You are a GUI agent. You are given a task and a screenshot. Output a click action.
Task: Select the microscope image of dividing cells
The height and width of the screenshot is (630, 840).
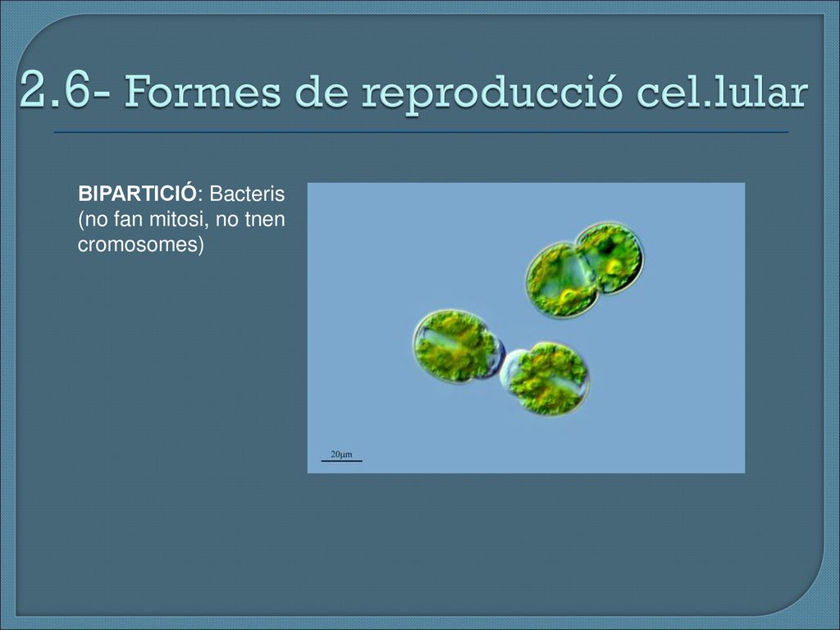(x=526, y=328)
